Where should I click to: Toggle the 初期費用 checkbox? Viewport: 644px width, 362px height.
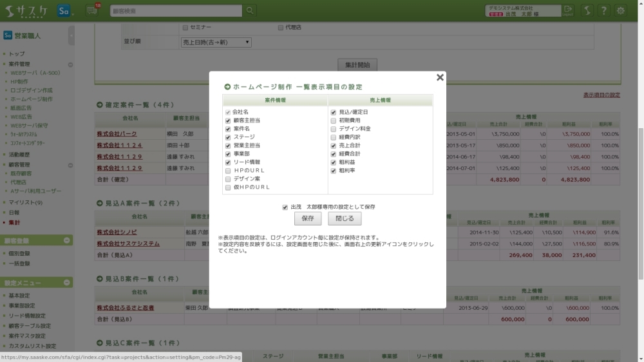(x=334, y=120)
